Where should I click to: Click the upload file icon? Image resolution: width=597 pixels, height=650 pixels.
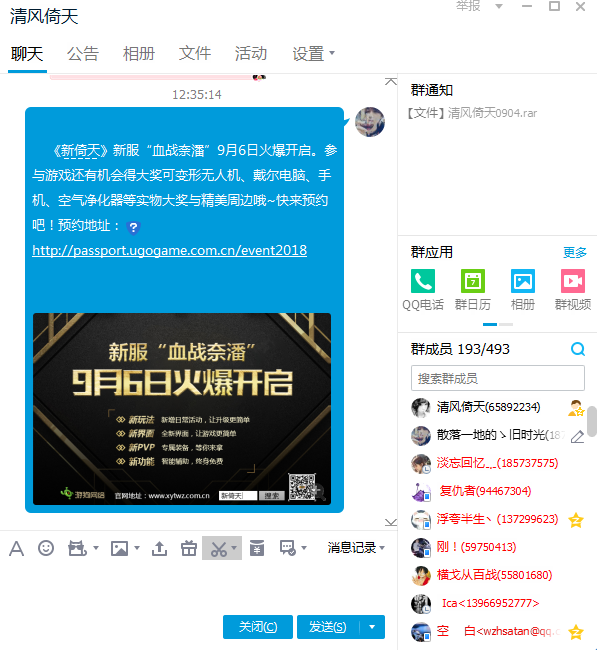click(159, 548)
